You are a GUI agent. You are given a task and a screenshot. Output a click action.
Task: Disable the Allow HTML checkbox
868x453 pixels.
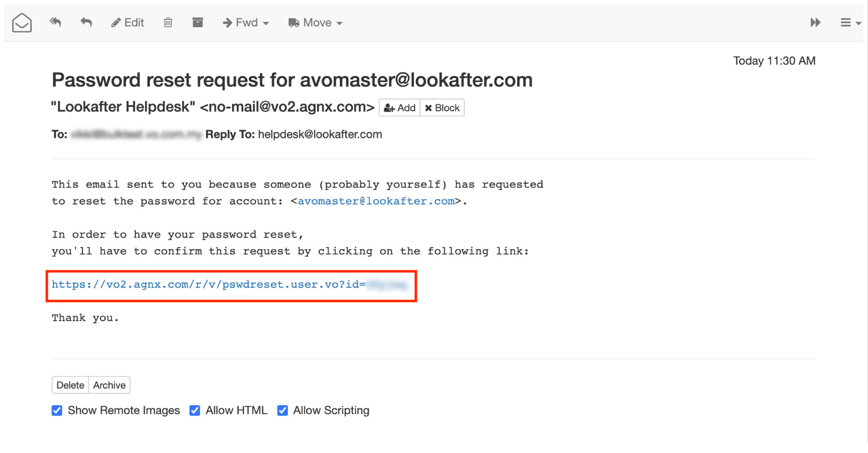pos(195,411)
